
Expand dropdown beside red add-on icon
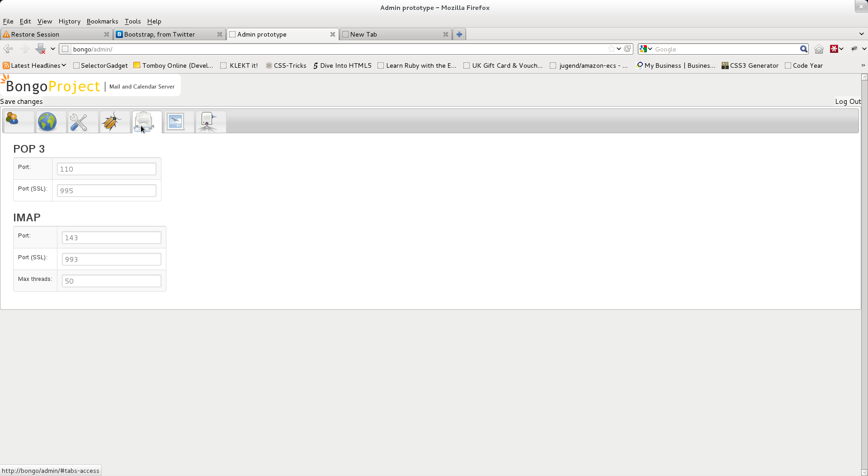(841, 49)
